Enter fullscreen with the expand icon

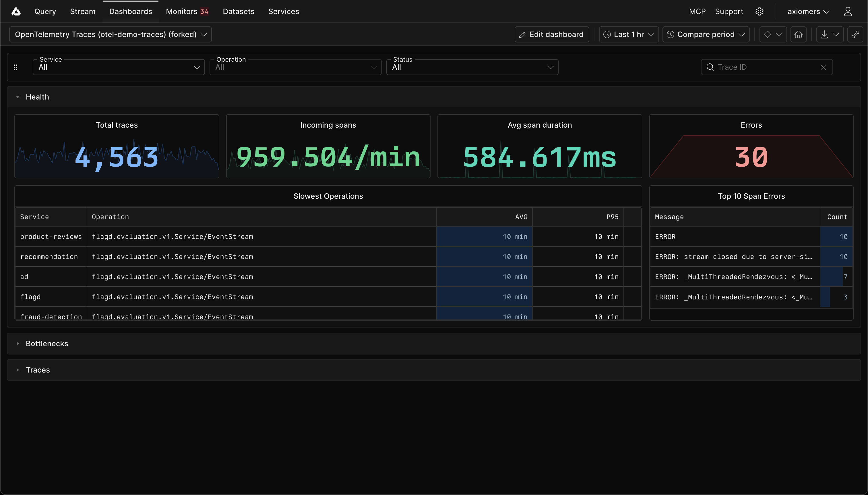point(855,34)
